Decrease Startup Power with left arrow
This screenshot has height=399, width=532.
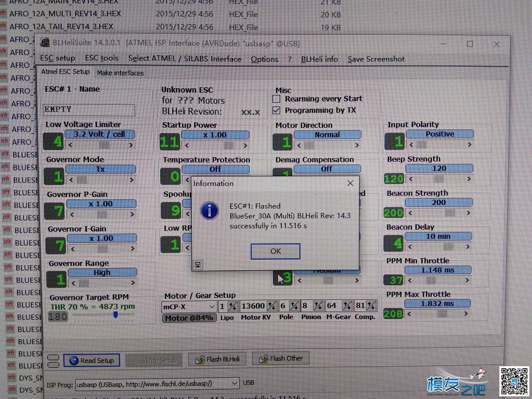(x=187, y=146)
